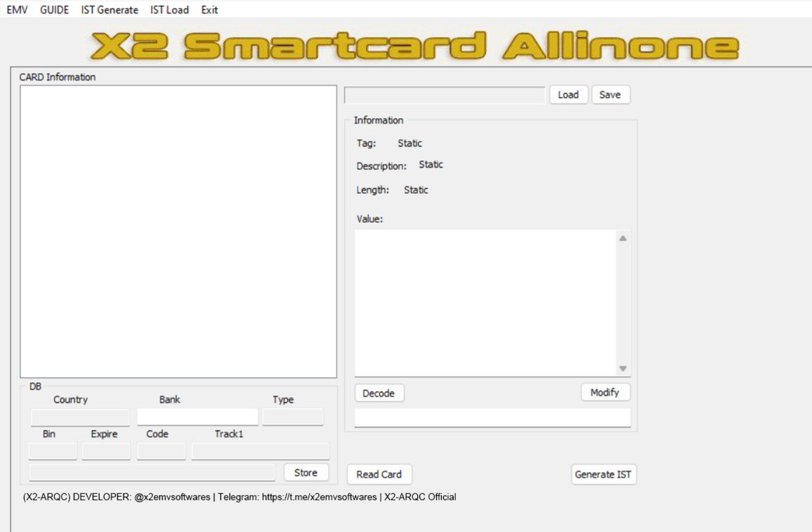Focus the Bank field
The height and width of the screenshot is (532, 812).
197,417
